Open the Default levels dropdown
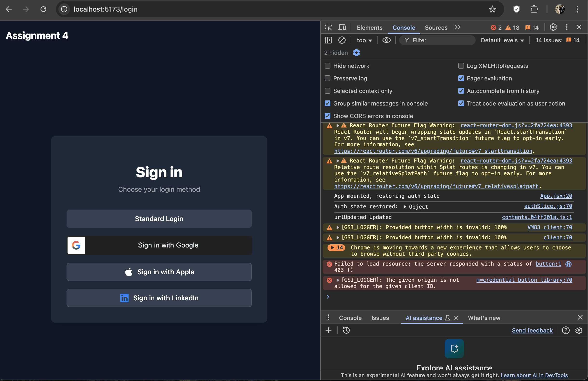Viewport: 588px width, 381px height. click(x=502, y=40)
